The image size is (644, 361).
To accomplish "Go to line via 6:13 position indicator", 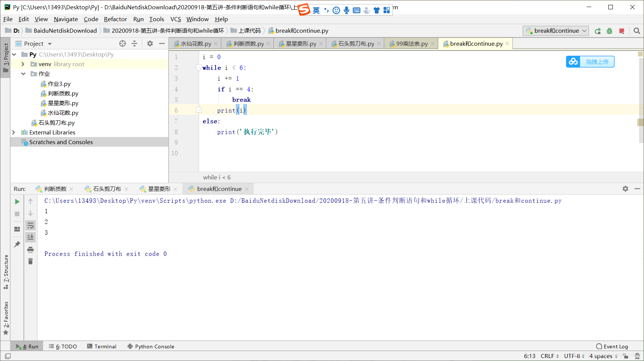I will 530,356.
